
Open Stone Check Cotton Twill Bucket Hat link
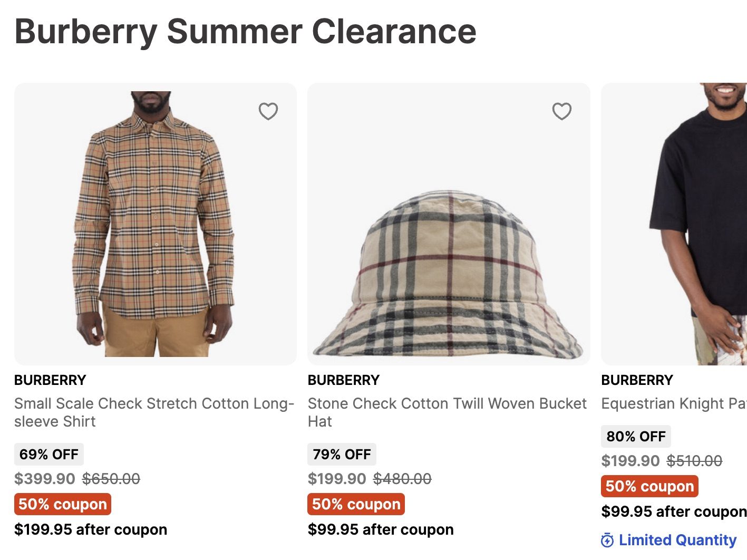(x=447, y=412)
